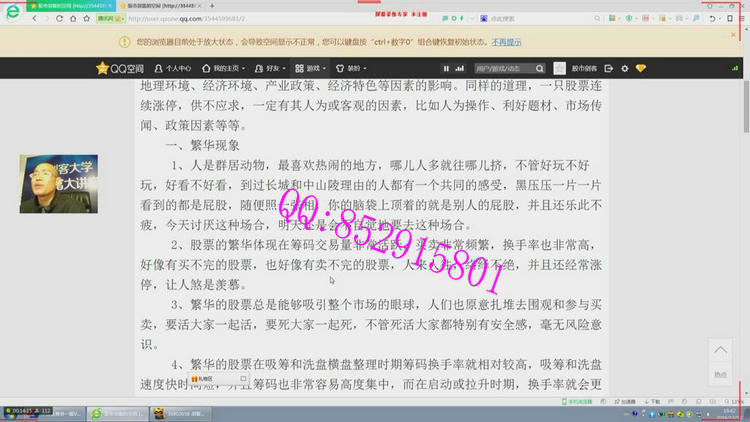Open the settings gear icon

tap(625, 68)
